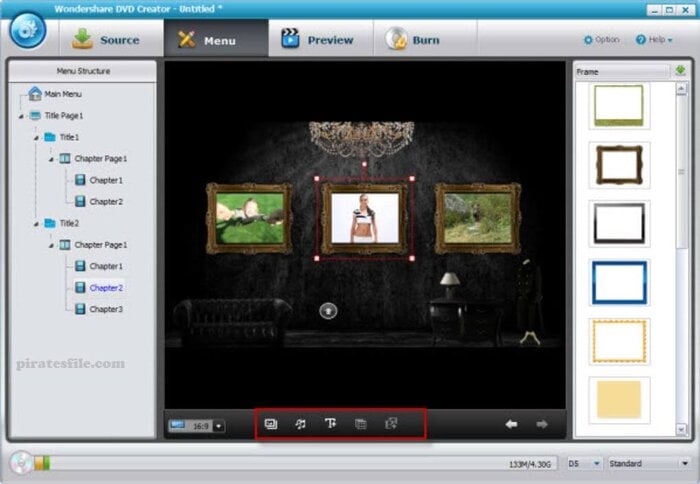Screen dimensions: 700x484
Task: Click the customize background image icon
Action: 271,424
